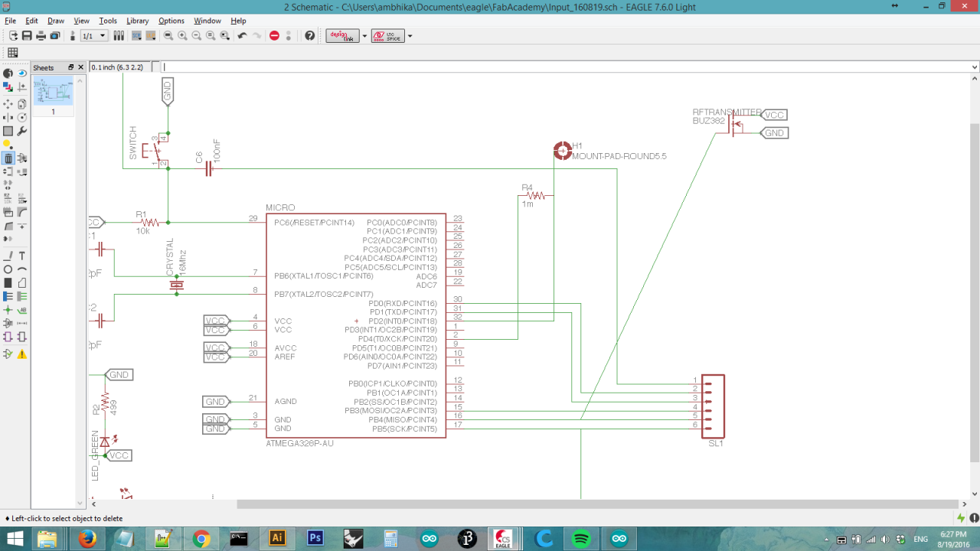This screenshot has height=551, width=980.
Task: Select the Junction tool
Action: point(8,311)
